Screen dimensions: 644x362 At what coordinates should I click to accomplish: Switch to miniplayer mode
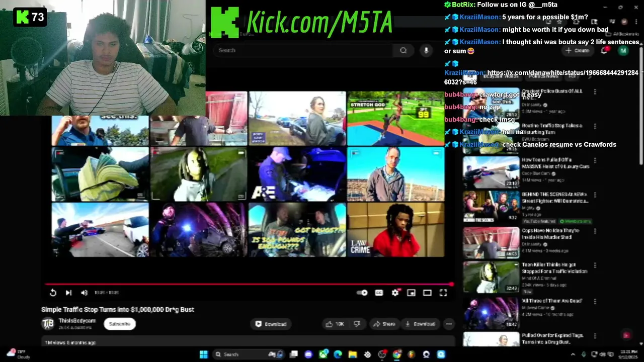click(x=411, y=293)
